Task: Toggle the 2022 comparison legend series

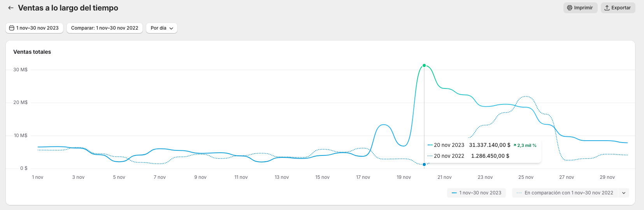Action: pos(565,193)
